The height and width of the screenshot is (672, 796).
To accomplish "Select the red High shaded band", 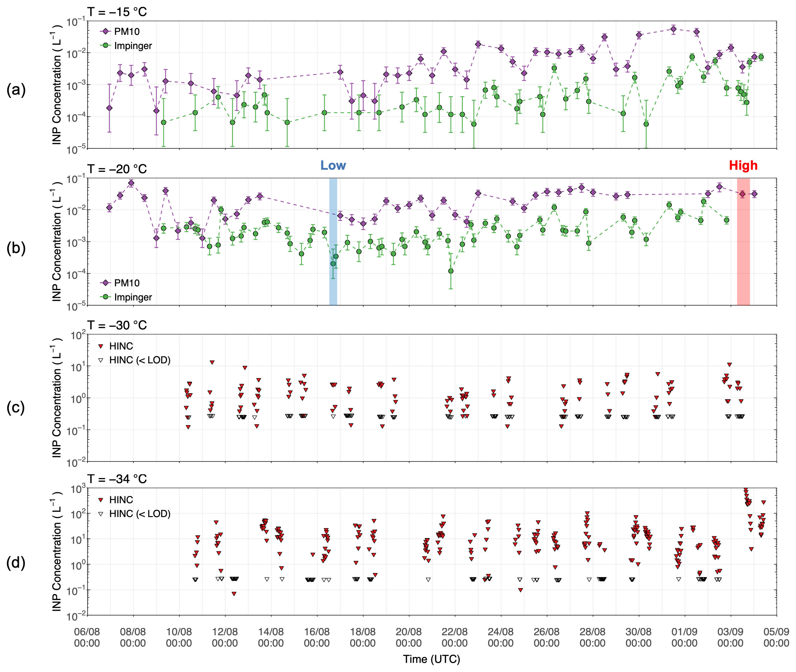I will pyautogui.click(x=743, y=241).
